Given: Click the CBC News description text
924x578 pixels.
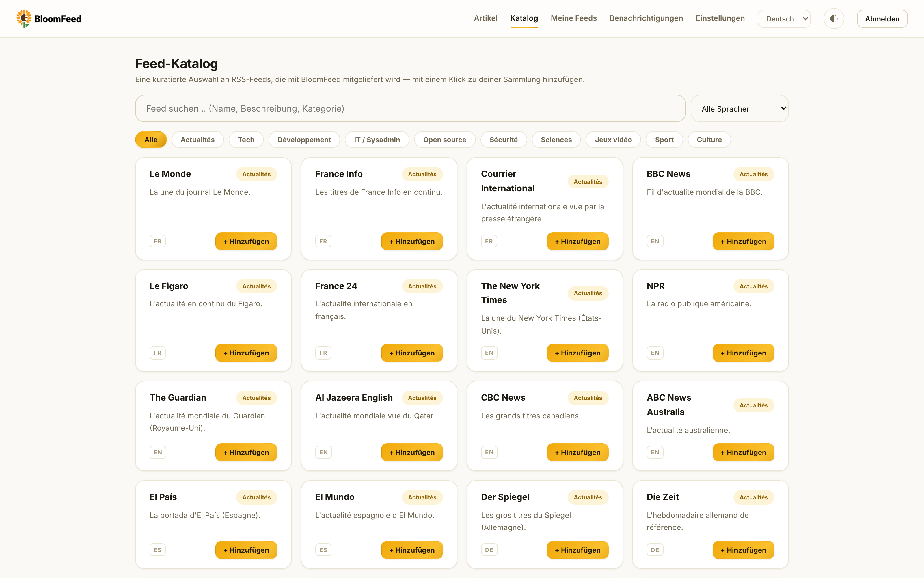Looking at the screenshot, I should click(x=530, y=416).
